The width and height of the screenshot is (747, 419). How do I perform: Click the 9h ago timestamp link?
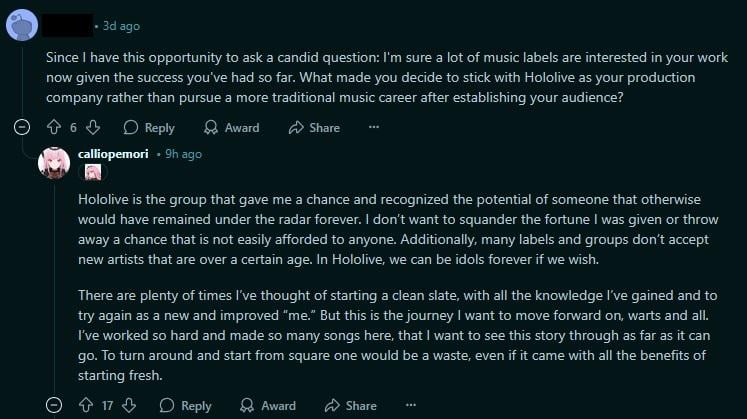click(183, 154)
